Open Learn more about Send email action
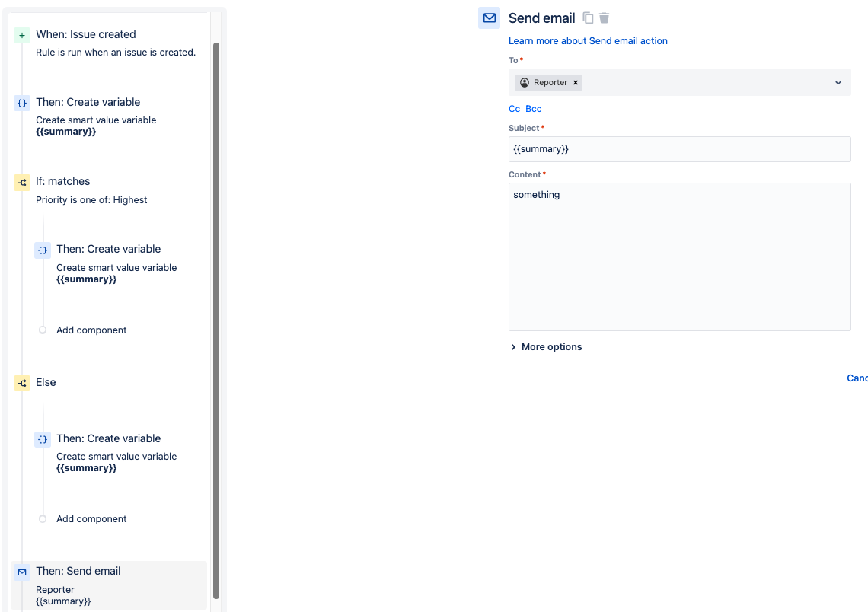The height and width of the screenshot is (612, 868). (x=588, y=40)
